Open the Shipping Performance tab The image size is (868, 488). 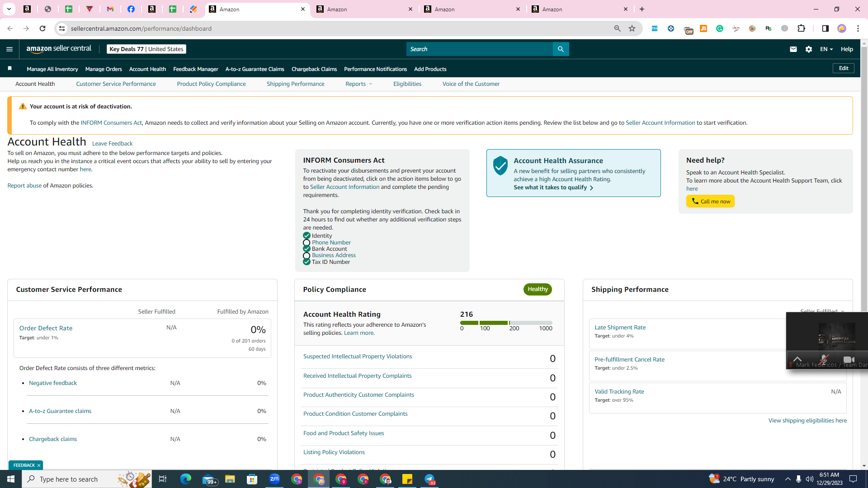tap(295, 84)
